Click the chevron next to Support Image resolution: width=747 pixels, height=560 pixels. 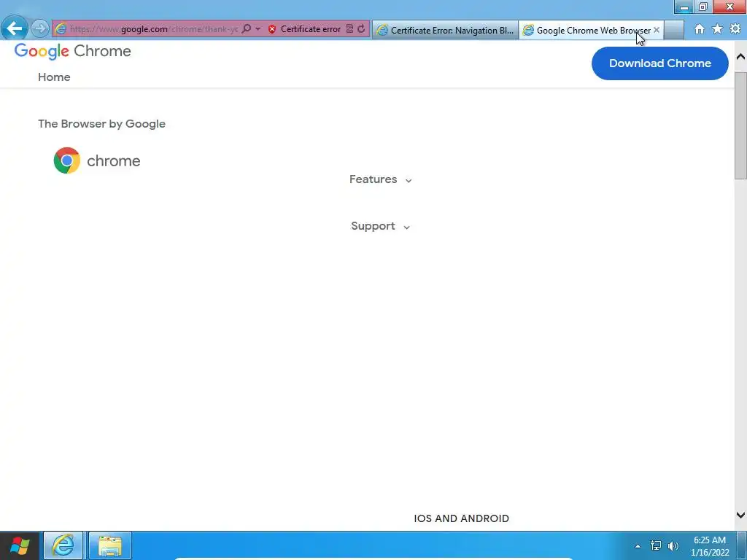click(x=406, y=227)
